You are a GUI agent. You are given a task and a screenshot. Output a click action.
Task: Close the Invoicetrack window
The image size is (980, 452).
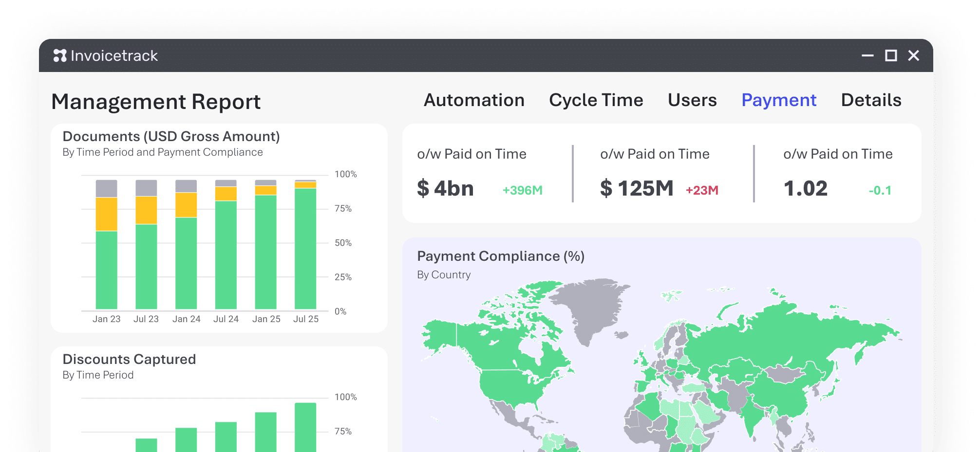(x=914, y=56)
